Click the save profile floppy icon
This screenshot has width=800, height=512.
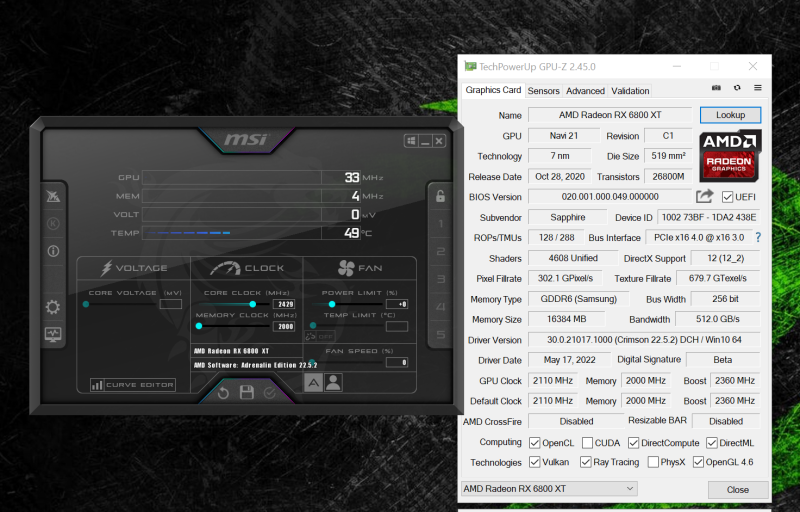tap(246, 393)
